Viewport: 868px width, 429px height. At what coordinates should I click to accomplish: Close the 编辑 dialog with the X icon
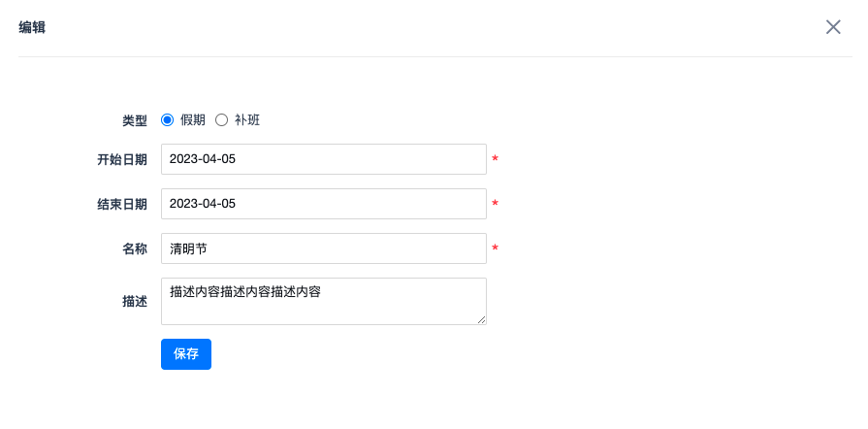click(833, 27)
